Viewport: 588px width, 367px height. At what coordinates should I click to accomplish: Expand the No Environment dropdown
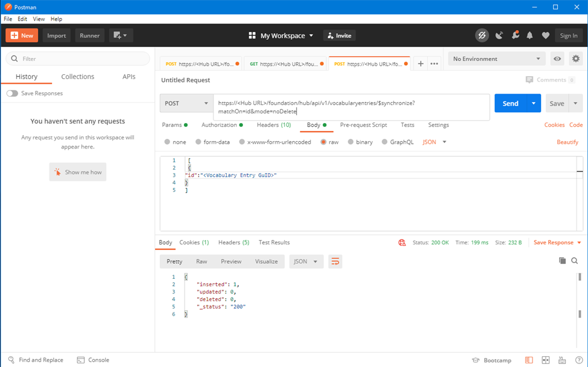pyautogui.click(x=496, y=59)
